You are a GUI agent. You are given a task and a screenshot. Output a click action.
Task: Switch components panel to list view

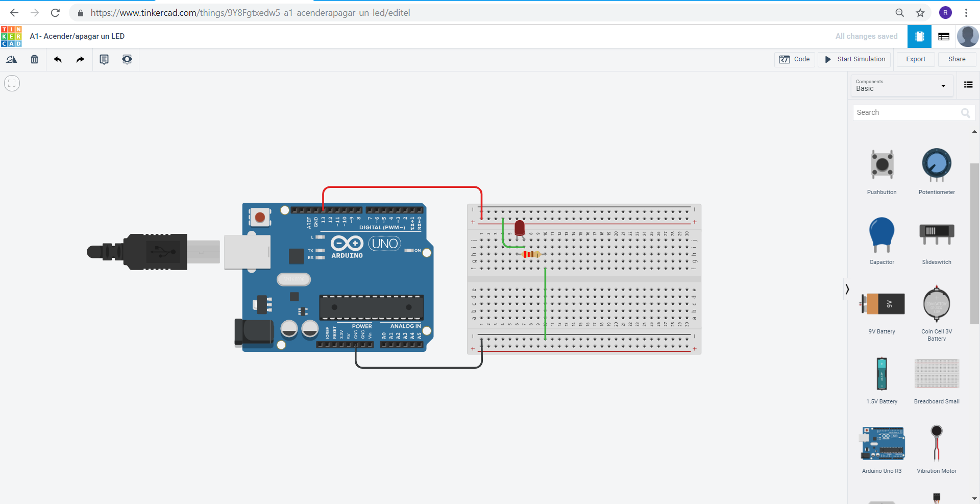click(x=968, y=85)
